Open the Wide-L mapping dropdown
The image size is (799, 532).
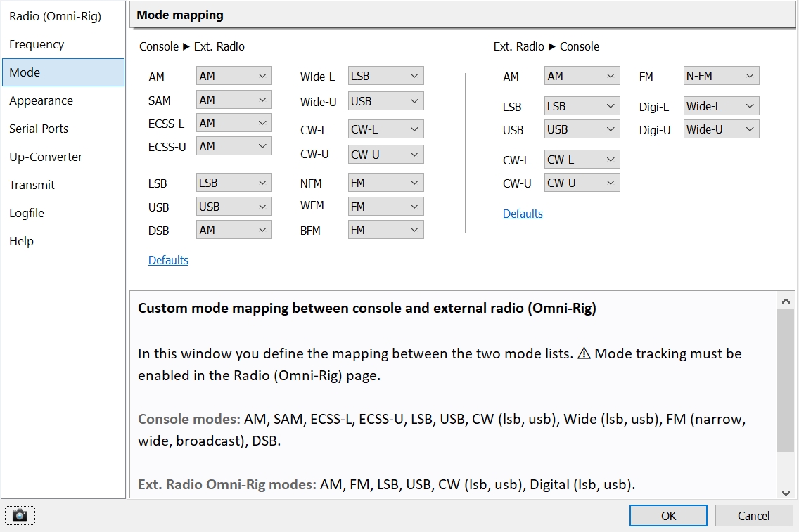[x=385, y=76]
